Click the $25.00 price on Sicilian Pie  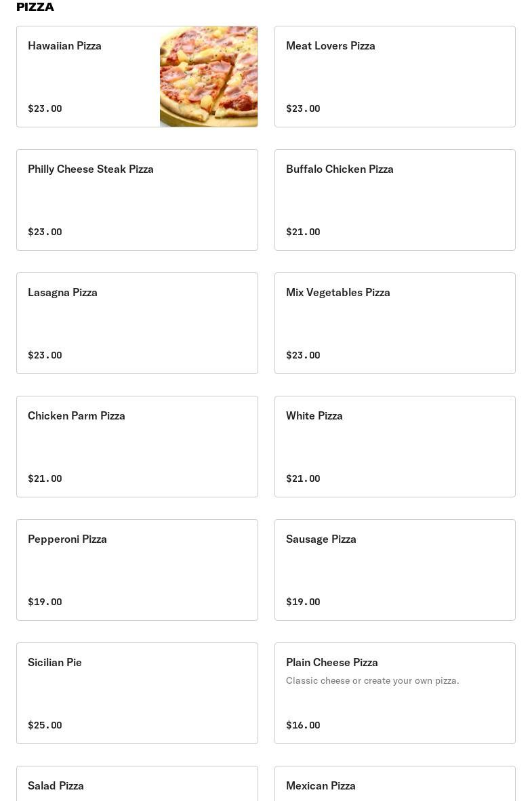(x=45, y=725)
